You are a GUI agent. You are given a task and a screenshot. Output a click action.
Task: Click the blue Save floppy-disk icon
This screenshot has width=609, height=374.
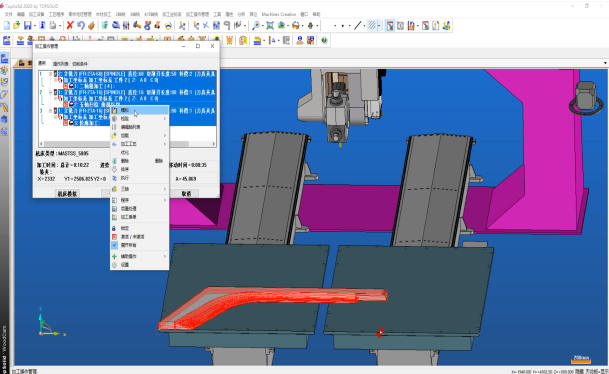[28, 26]
